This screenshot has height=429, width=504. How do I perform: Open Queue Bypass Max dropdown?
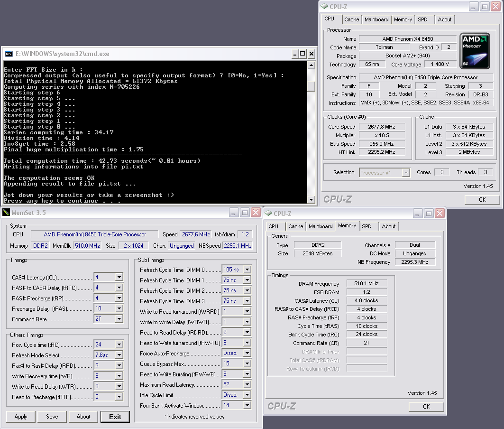pyautogui.click(x=247, y=364)
